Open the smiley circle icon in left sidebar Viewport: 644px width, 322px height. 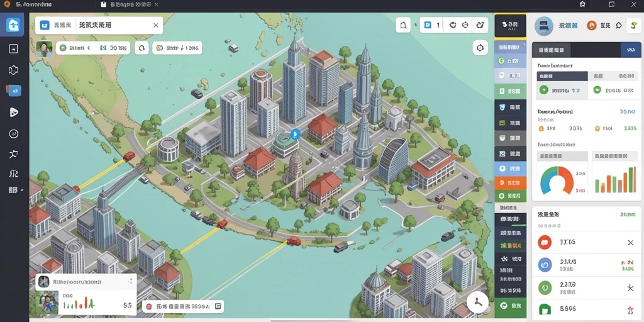pos(14,133)
